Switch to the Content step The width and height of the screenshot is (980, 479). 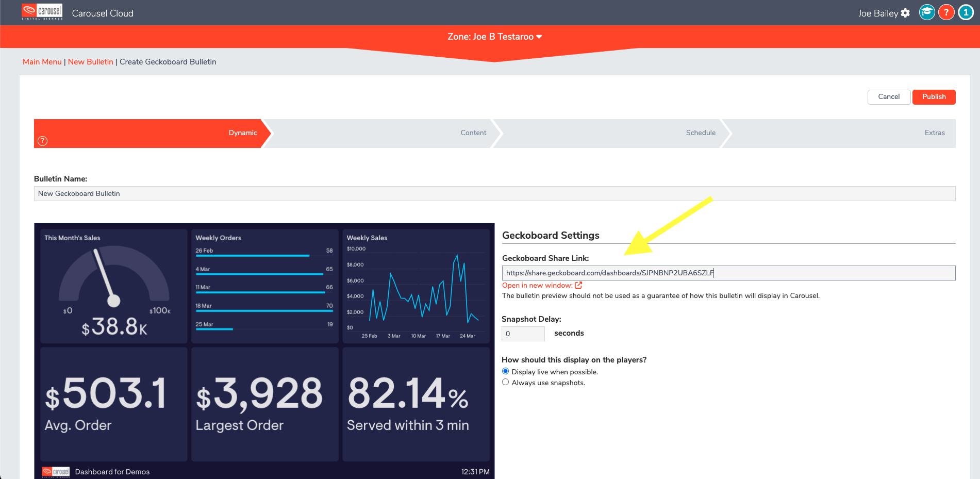click(x=381, y=134)
